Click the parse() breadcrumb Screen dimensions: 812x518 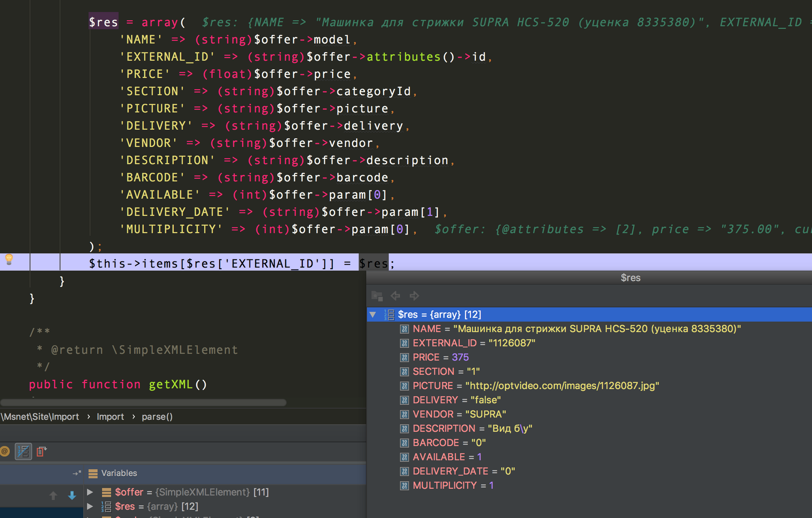[157, 417]
